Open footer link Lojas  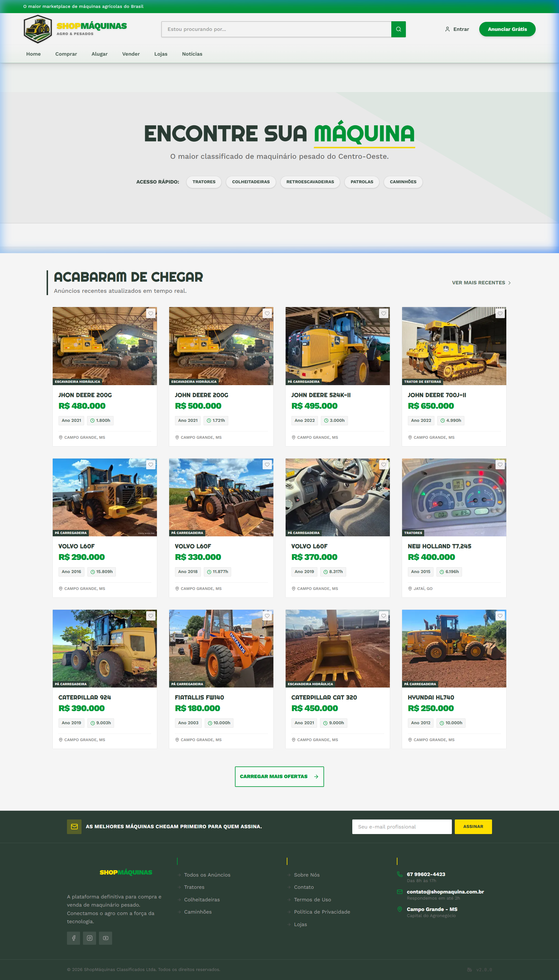pos(300,924)
